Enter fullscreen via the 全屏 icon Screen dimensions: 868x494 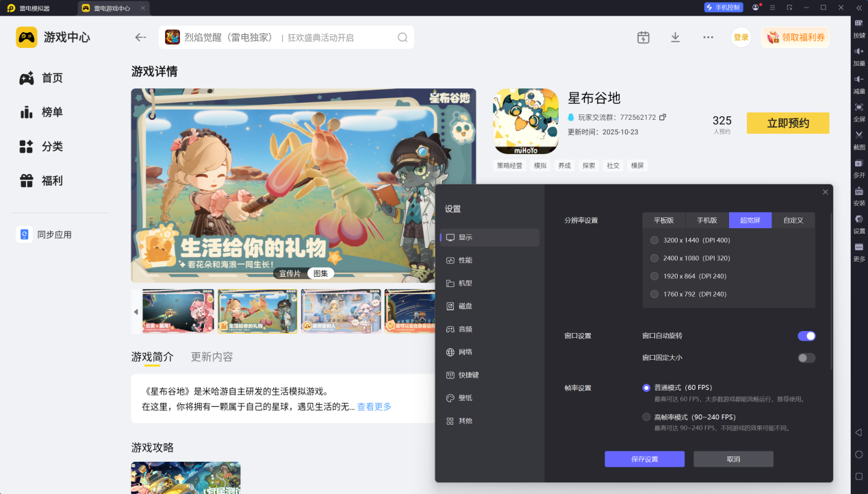point(858,112)
